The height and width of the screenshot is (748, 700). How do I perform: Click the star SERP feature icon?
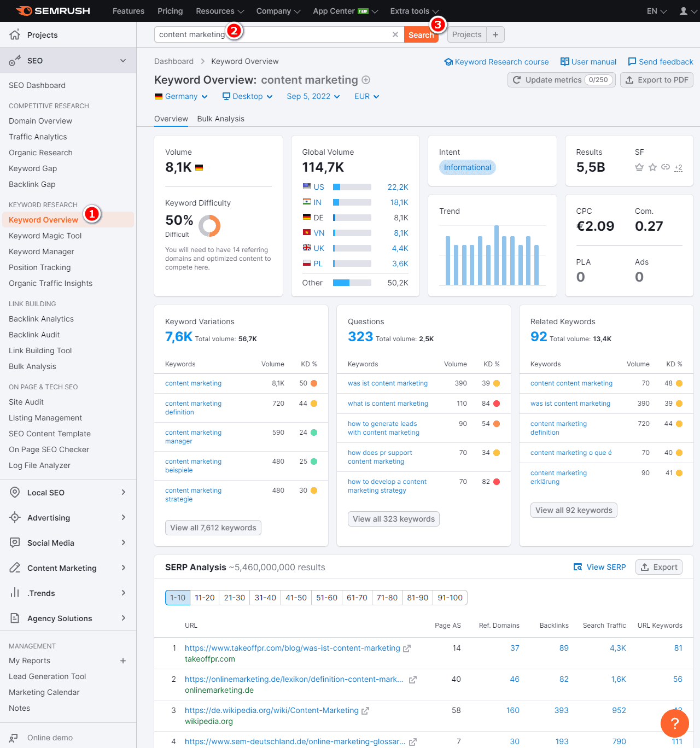[x=652, y=167]
